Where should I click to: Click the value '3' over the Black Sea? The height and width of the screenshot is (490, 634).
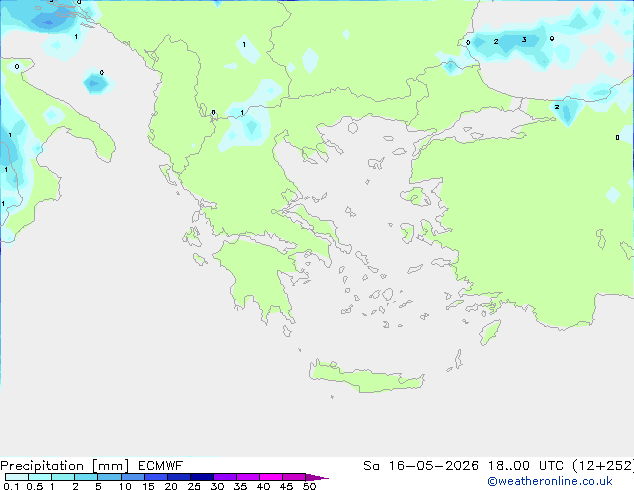click(x=524, y=40)
